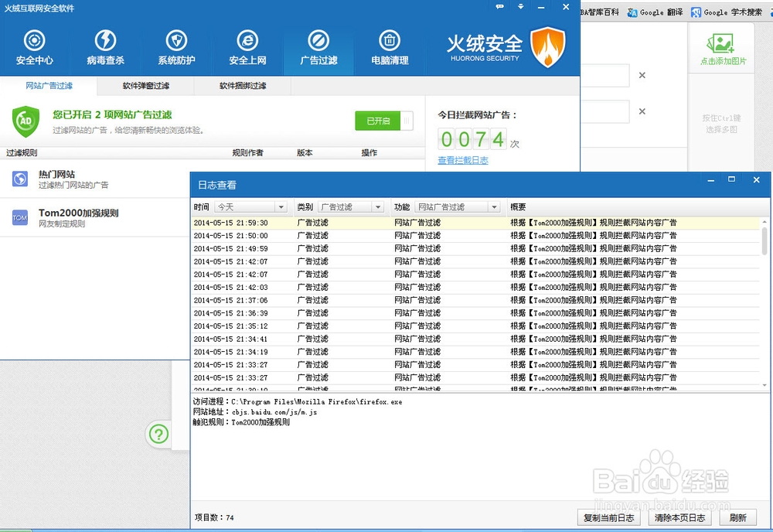Screen dimensions: 773x532
Task: Minimize the 日志查看 window
Action: (x=711, y=179)
